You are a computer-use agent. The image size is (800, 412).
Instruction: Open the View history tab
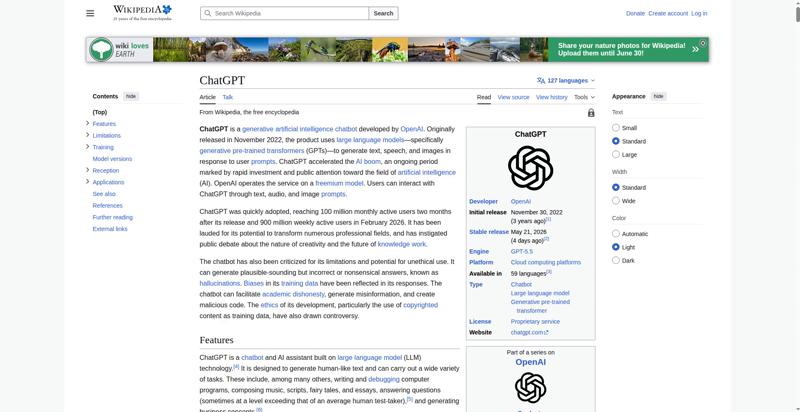[552, 97]
